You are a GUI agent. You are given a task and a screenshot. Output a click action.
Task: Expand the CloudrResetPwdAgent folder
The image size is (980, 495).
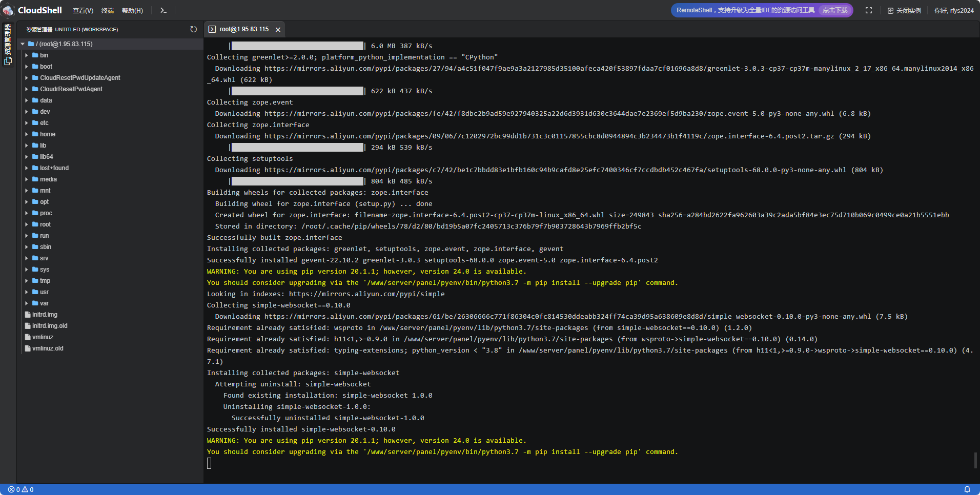coord(27,89)
